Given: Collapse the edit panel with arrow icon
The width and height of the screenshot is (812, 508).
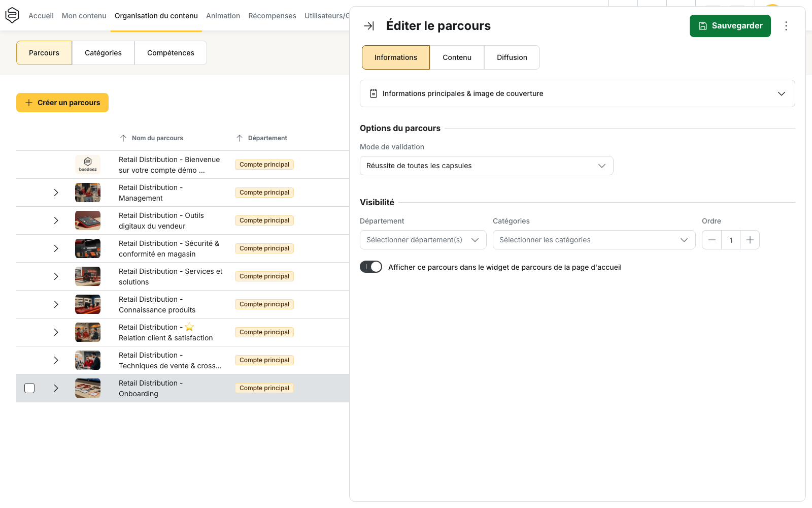Looking at the screenshot, I should (369, 26).
